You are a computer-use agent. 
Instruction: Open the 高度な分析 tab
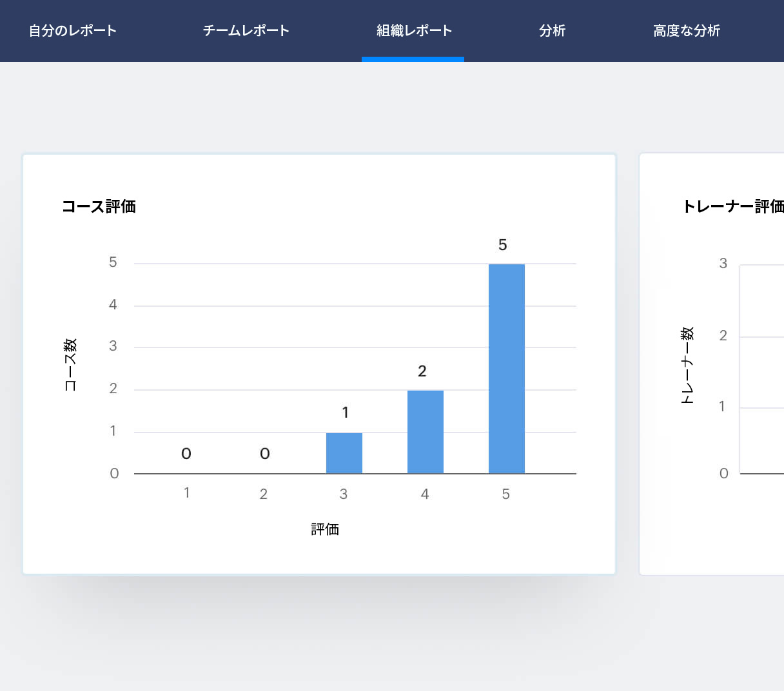[x=687, y=30]
